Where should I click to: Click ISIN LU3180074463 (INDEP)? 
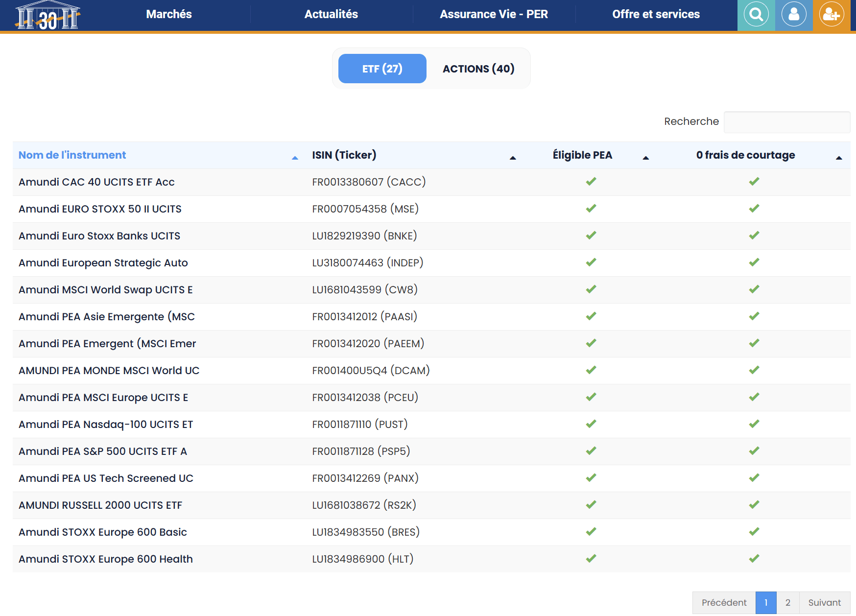pyautogui.click(x=368, y=263)
